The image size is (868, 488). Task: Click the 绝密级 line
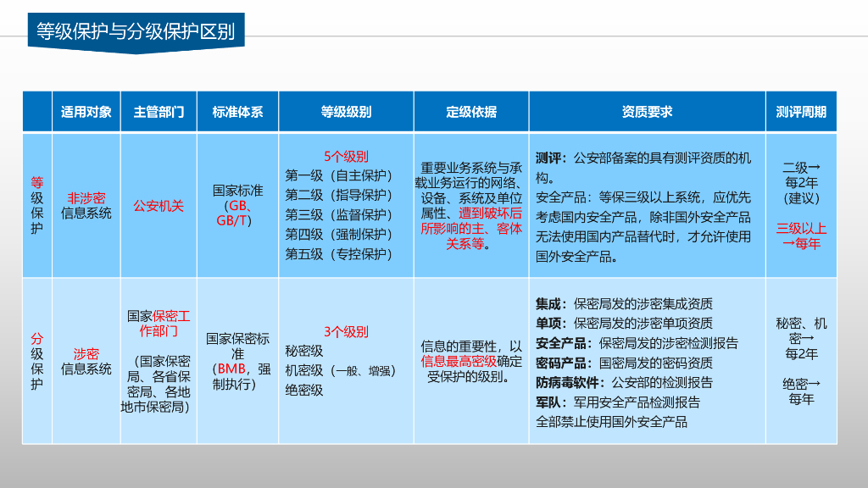point(304,391)
